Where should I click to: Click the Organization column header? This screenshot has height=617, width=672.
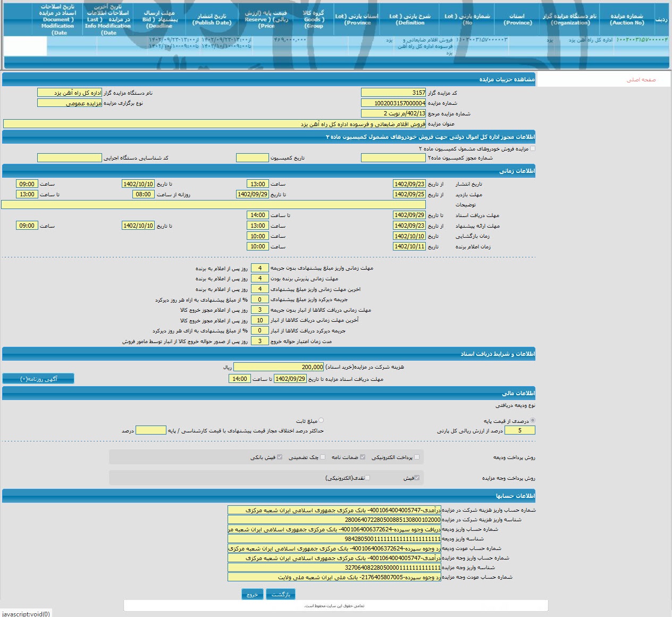point(569,19)
